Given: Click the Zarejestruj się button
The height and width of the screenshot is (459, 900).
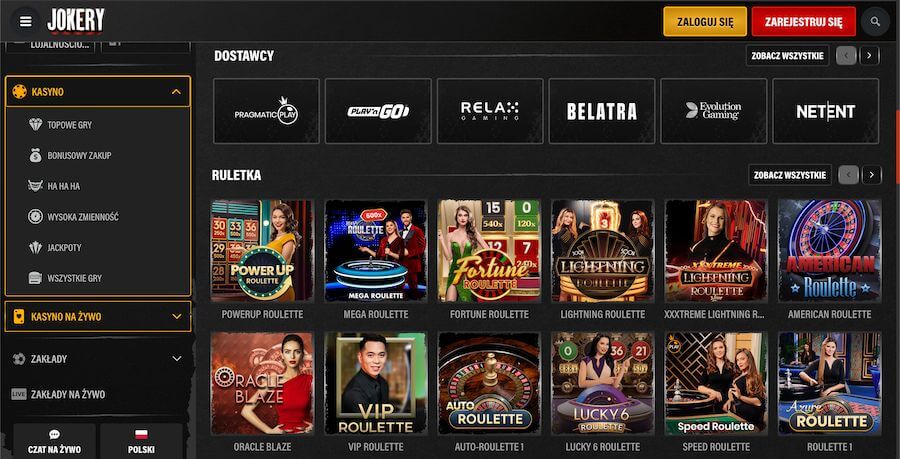Looking at the screenshot, I should tap(804, 22).
